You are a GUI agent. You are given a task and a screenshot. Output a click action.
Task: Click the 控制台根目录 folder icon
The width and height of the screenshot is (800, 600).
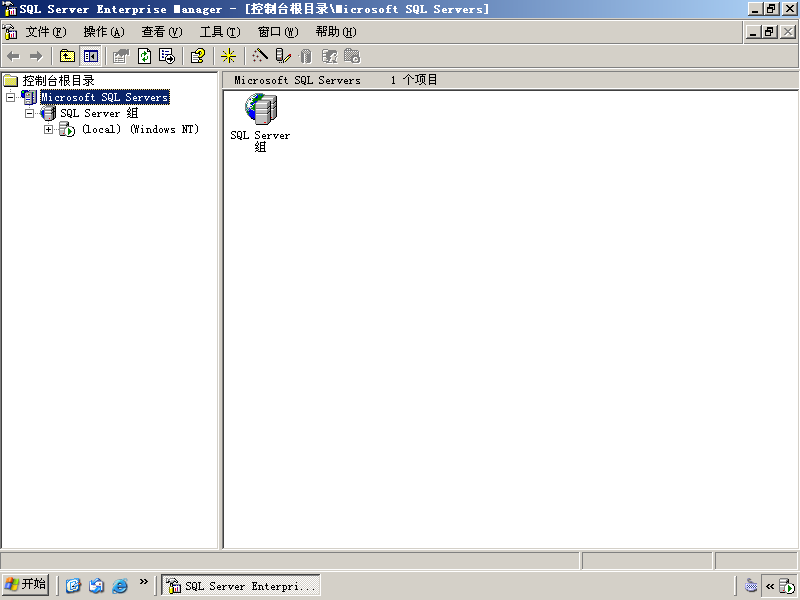point(11,81)
